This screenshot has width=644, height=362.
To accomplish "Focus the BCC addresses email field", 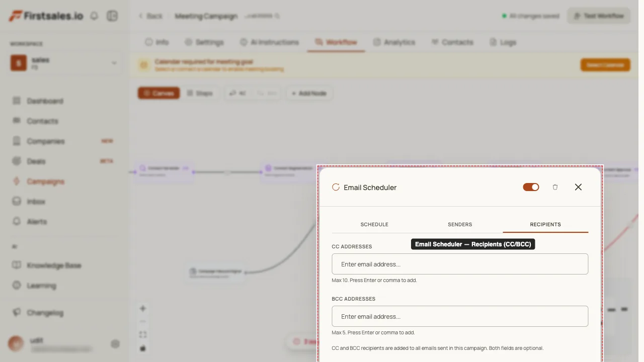I will tap(460, 316).
